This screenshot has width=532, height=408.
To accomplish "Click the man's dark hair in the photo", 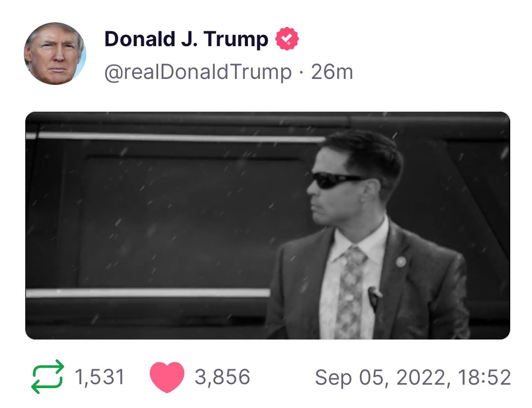I will 369,149.
